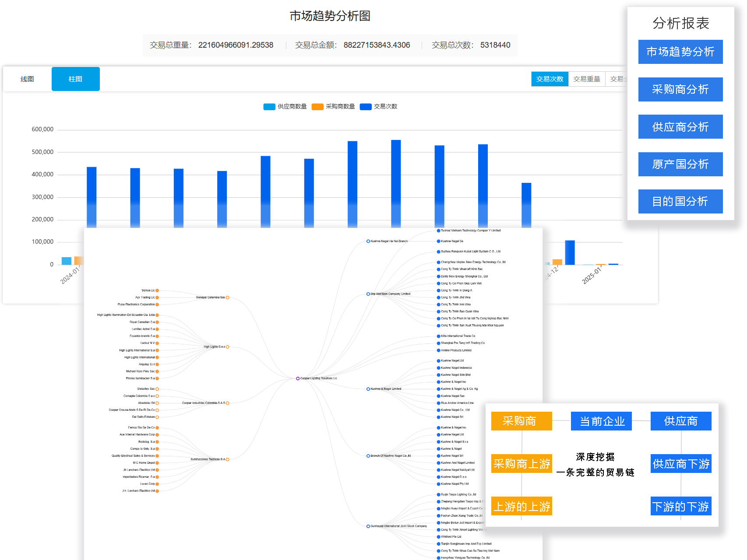Click the Kuehne Nagel Indonesia node
The height and width of the screenshot is (560, 747).
(x=438, y=368)
